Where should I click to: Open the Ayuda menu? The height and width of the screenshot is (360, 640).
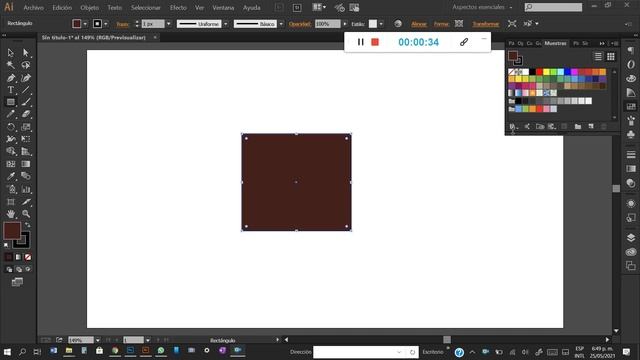click(x=251, y=7)
